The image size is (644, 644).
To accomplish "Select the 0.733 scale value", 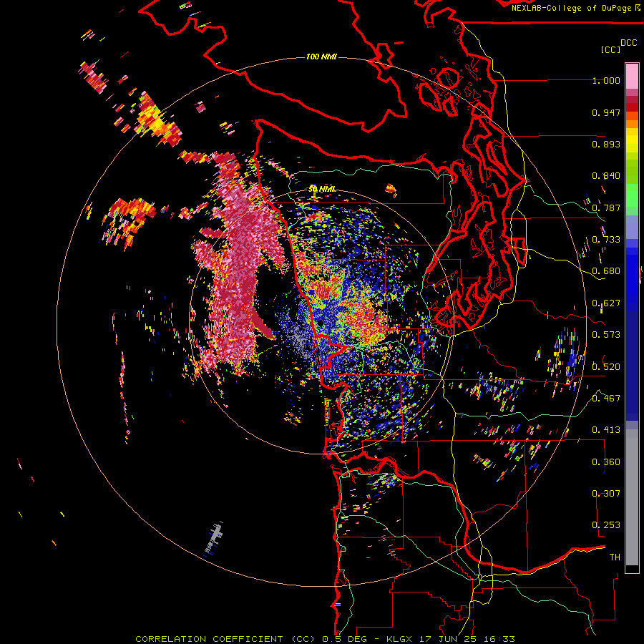I will pos(606,240).
